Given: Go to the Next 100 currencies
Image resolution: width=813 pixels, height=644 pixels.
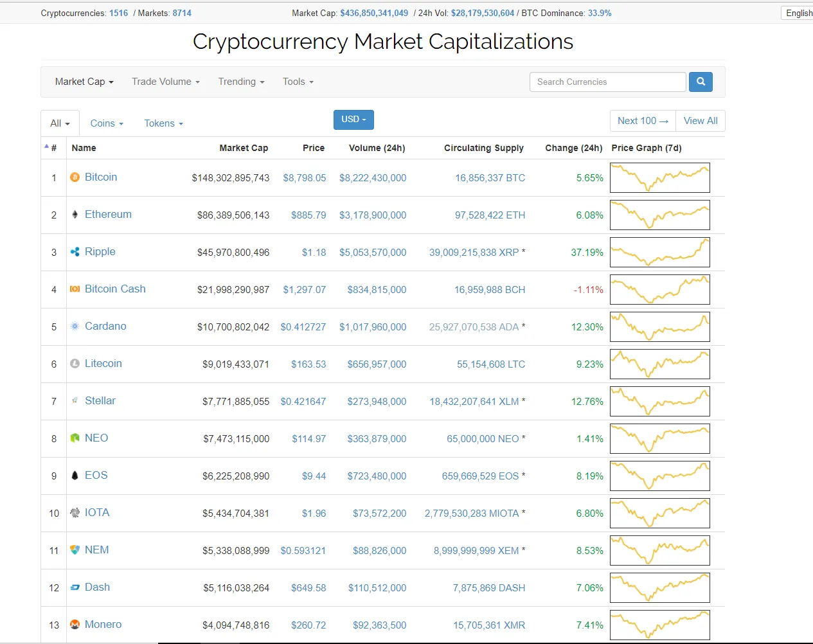Looking at the screenshot, I should (643, 121).
